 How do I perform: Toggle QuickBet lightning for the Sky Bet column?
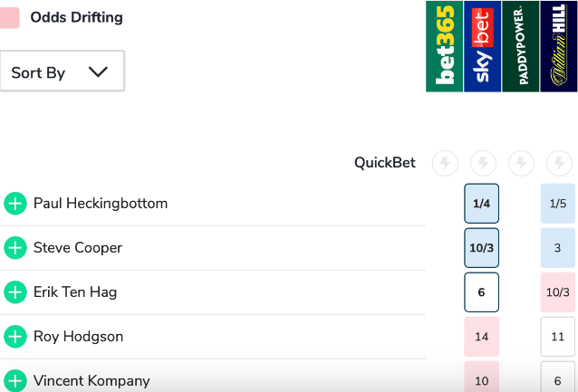pos(483,163)
